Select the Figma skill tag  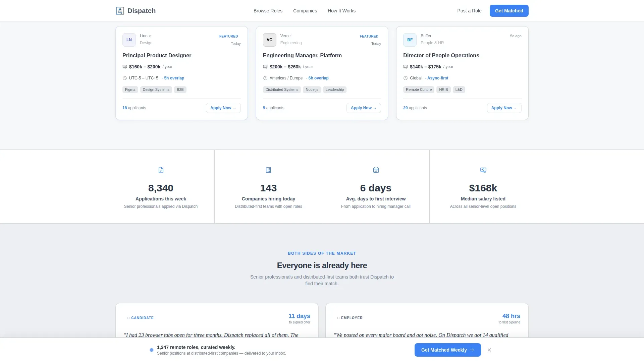[130, 89]
